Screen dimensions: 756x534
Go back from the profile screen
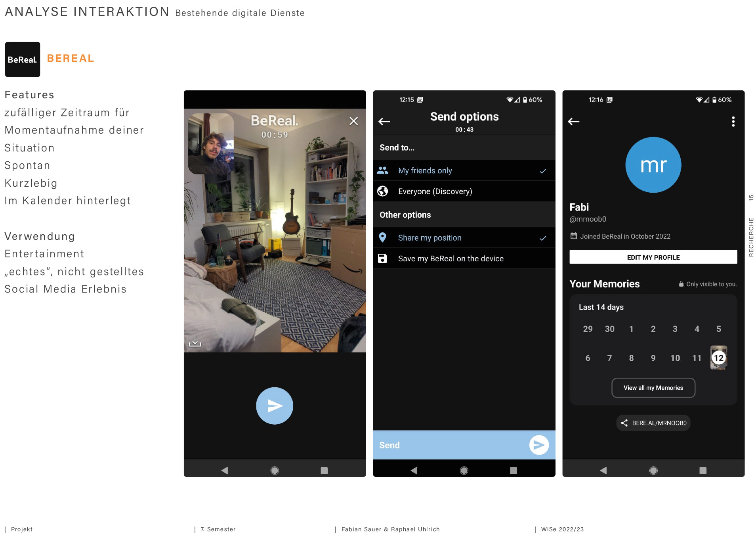(574, 121)
